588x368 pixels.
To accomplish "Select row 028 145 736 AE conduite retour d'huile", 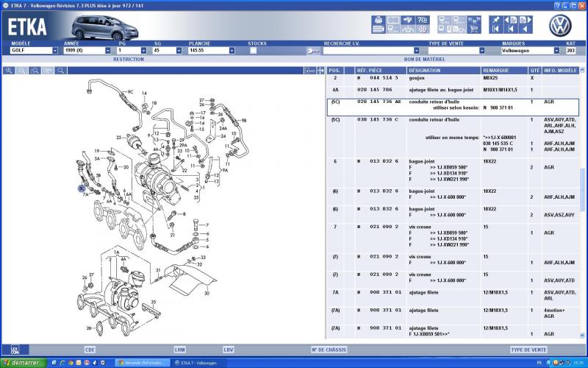I will [453, 107].
